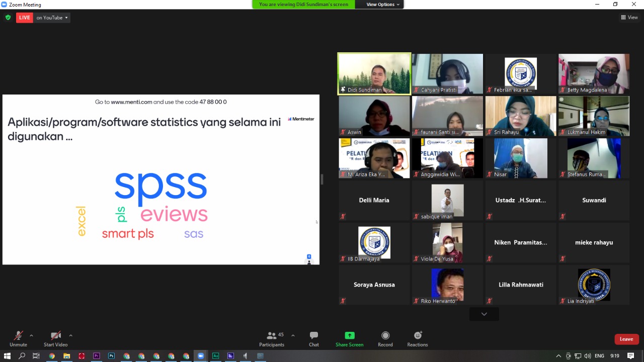The height and width of the screenshot is (362, 644).
Task: Click the word 'spss' in the word cloud
Action: (x=160, y=186)
